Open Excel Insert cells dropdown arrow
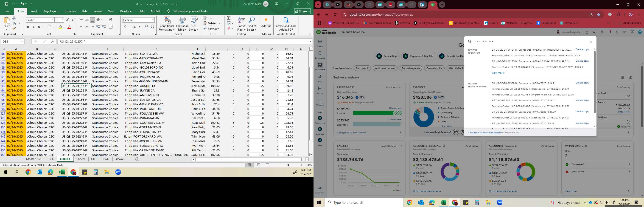Viewport: 644px width, 207px height. 219,18
